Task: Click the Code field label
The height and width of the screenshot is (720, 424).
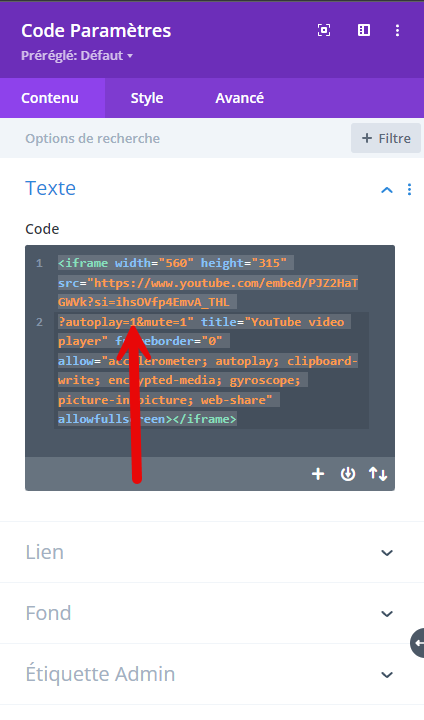Action: tap(42, 229)
